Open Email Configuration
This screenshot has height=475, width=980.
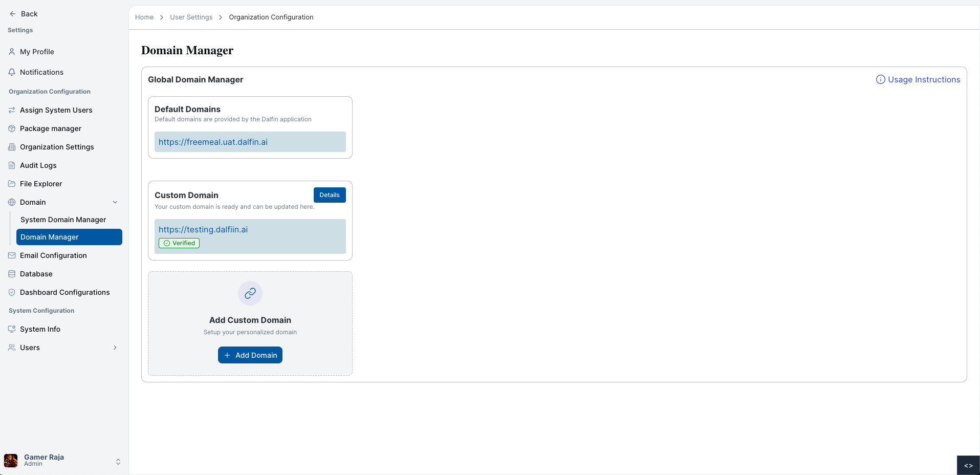(53, 255)
